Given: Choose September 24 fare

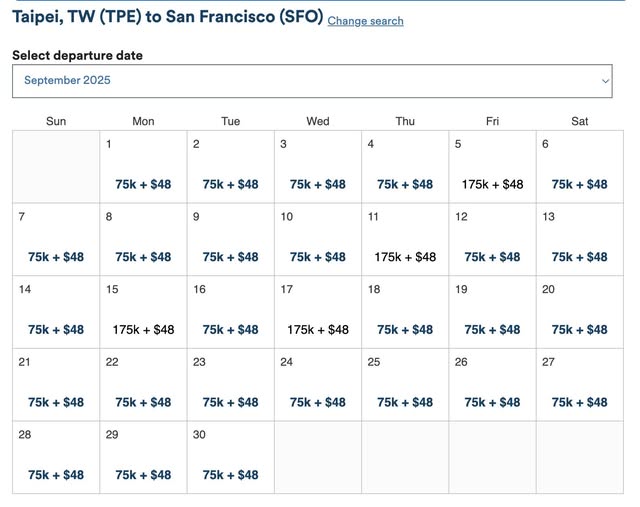Looking at the screenshot, I should pyautogui.click(x=318, y=402).
